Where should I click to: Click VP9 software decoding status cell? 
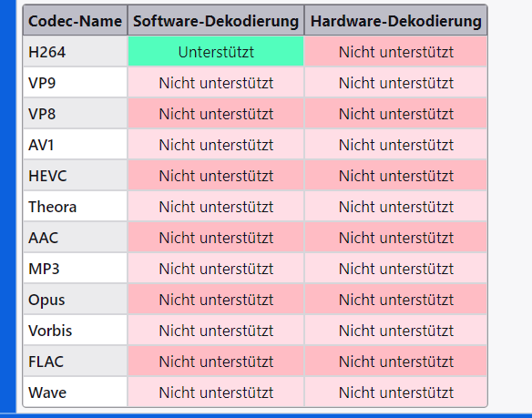[x=216, y=83]
